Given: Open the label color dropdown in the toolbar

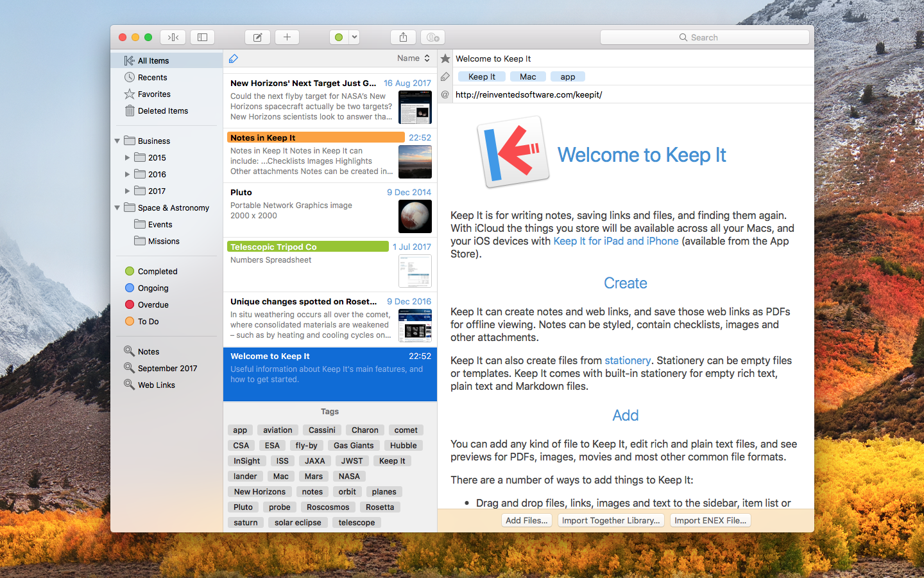Looking at the screenshot, I should pos(353,37).
